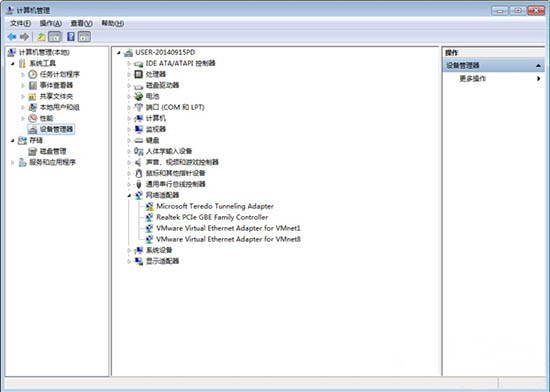Select the Realtek PCIe GBE Family Controller device
Image resolution: width=550 pixels, height=392 pixels.
[212, 217]
